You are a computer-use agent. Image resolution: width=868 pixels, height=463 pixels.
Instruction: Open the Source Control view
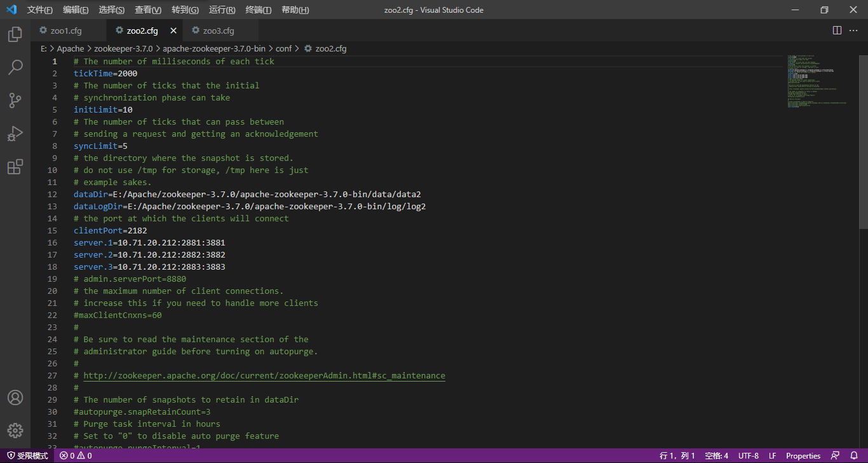15,100
